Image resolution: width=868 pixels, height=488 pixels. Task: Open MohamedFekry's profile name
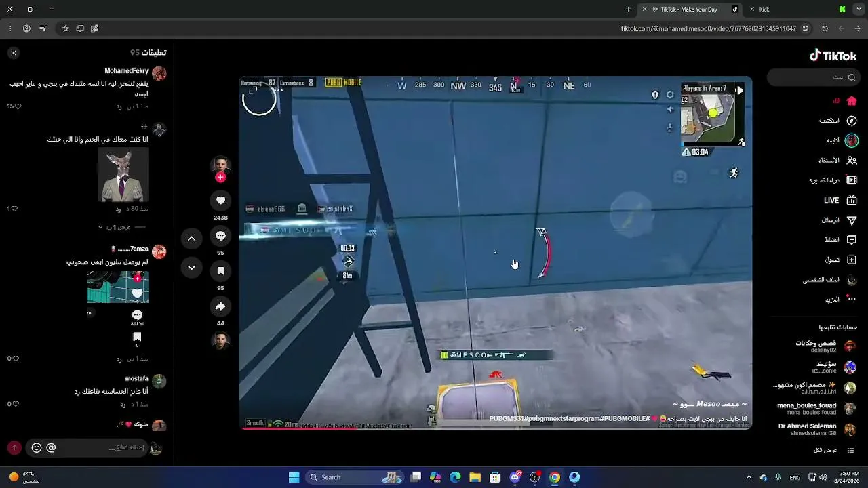click(126, 71)
